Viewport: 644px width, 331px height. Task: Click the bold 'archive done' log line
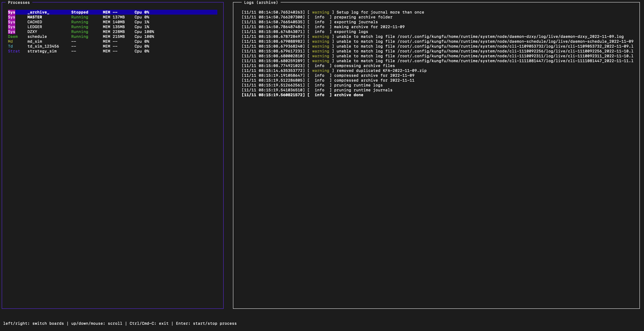coord(302,95)
